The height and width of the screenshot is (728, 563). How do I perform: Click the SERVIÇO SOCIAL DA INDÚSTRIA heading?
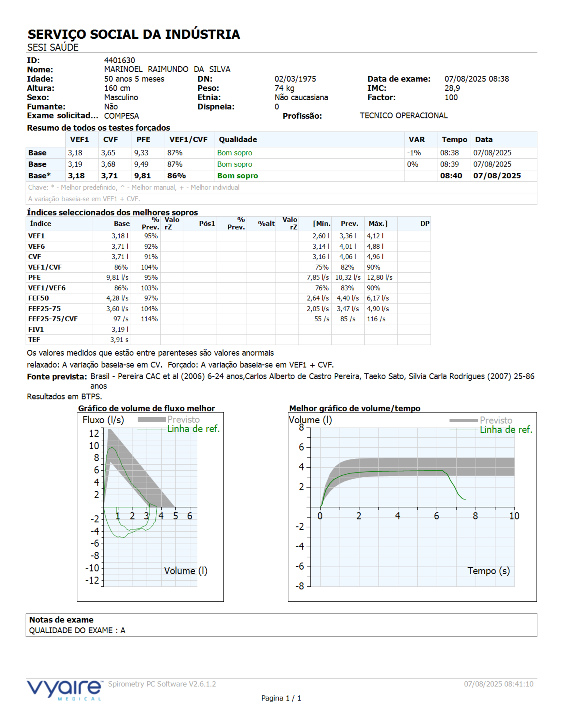(134, 34)
